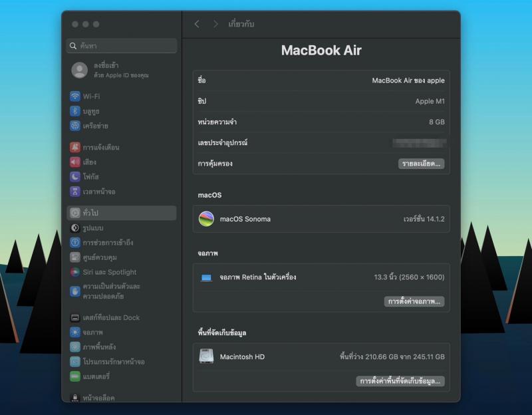Open display settings (การตั้งค่าจอภาพ...) button

pos(414,301)
